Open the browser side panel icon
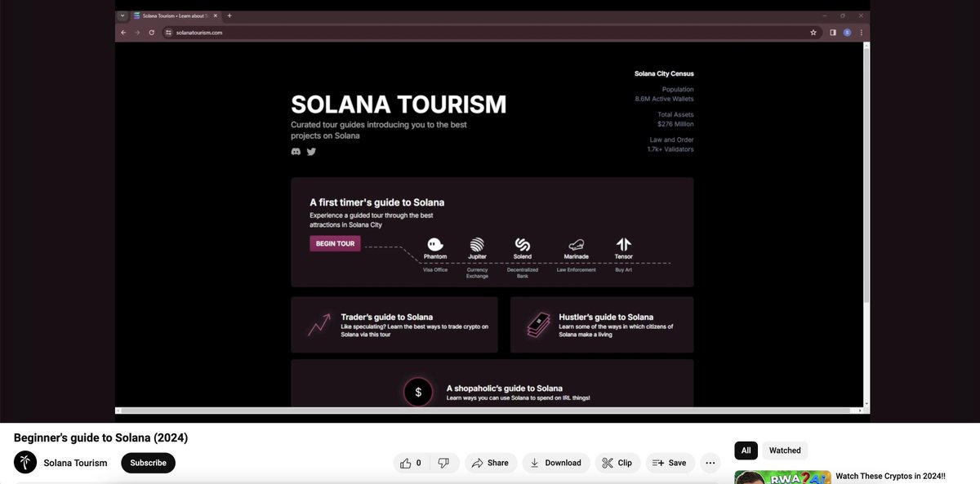The height and width of the screenshot is (484, 980). click(x=833, y=33)
